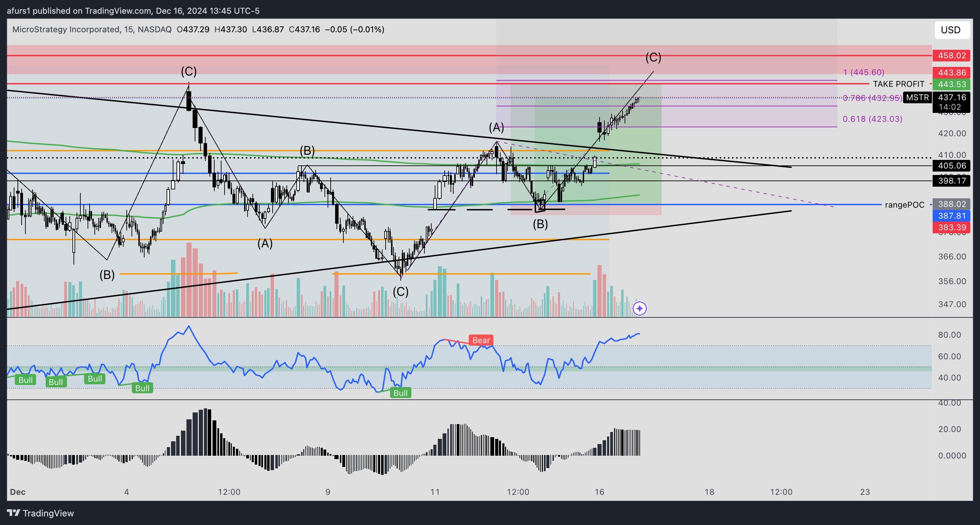The height and width of the screenshot is (525, 980).
Task: Click the Fibonacci 0.618 (423.03) label
Action: point(872,119)
